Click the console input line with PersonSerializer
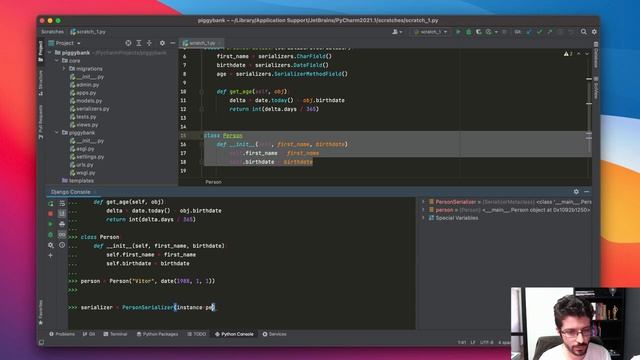This screenshot has height=360, width=640. tap(242, 307)
